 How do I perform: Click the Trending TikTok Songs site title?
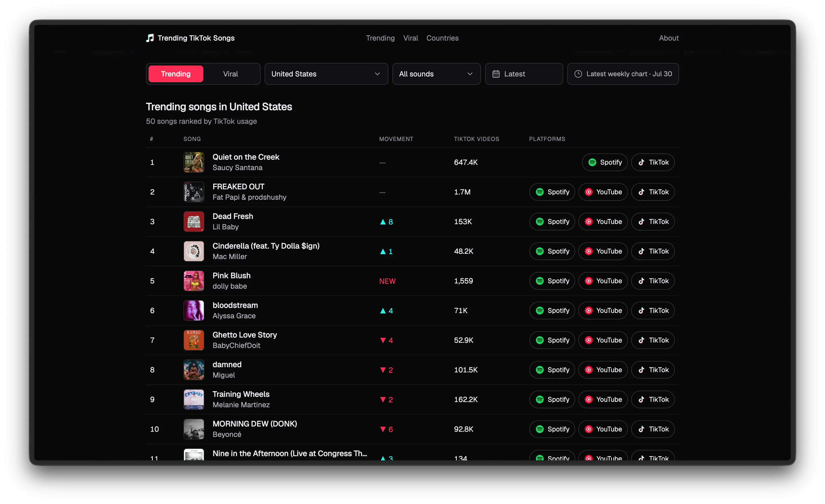196,38
